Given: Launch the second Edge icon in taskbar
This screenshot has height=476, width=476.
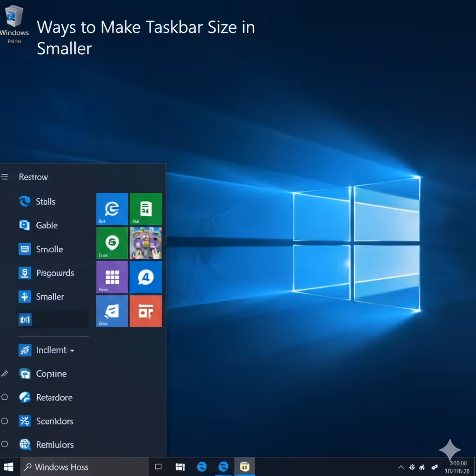Looking at the screenshot, I should tap(223, 467).
